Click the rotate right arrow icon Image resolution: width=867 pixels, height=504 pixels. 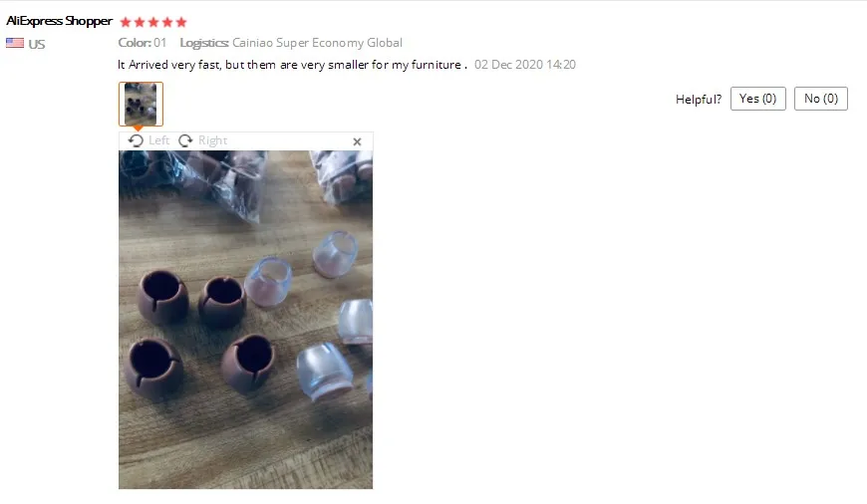tap(185, 140)
